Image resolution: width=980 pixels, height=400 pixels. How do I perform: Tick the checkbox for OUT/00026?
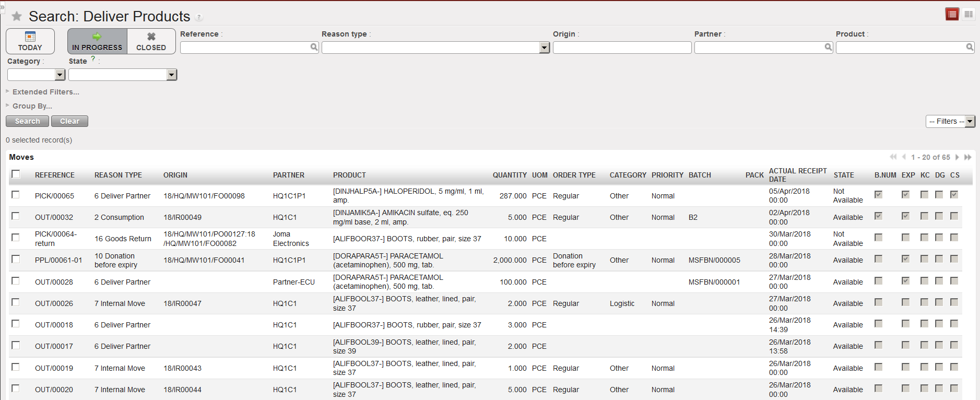point(16,302)
